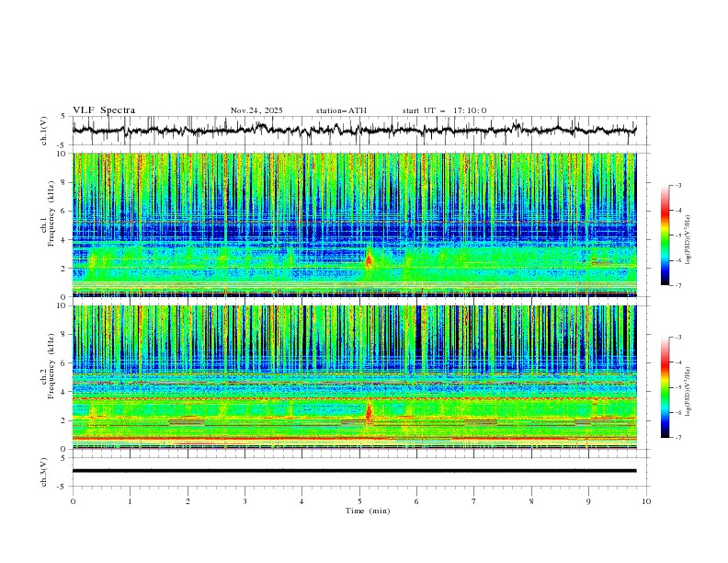Click the time axis tick label "1"
The image size is (728, 563).
[x=130, y=501]
